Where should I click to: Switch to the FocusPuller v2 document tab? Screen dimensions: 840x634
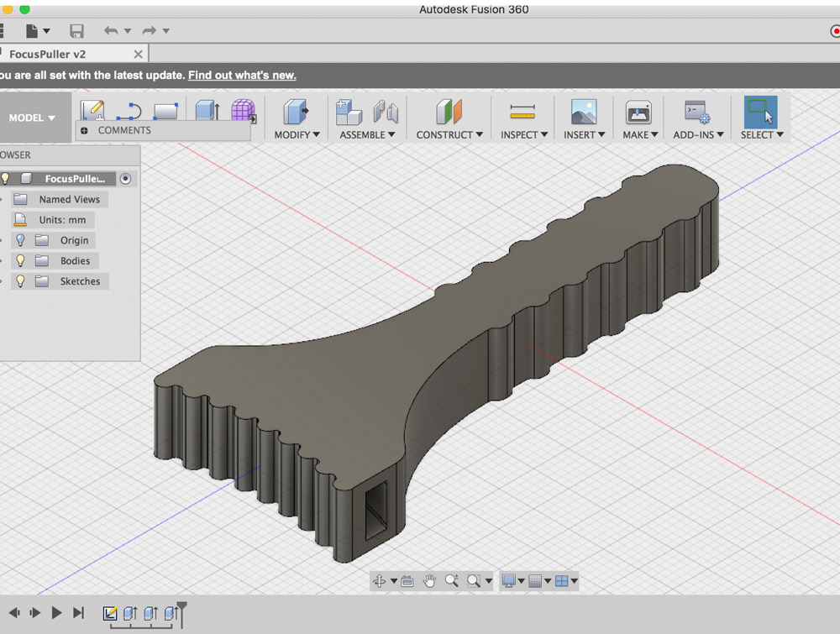(47, 54)
